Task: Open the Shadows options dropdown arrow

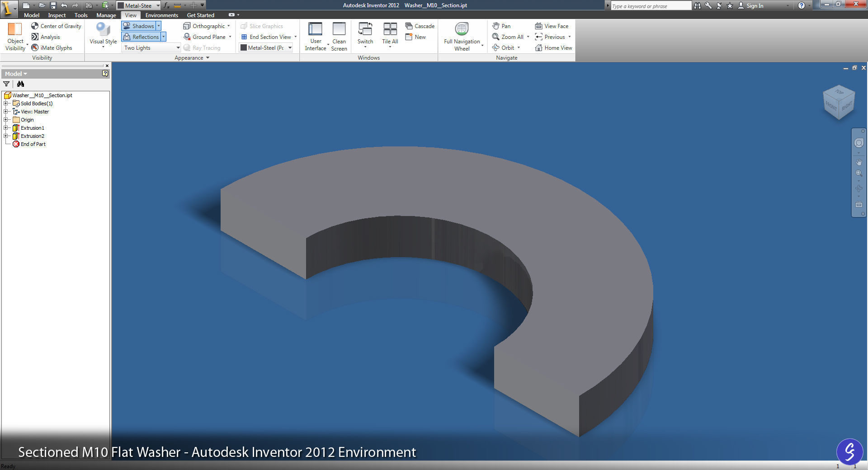Action: (x=159, y=26)
